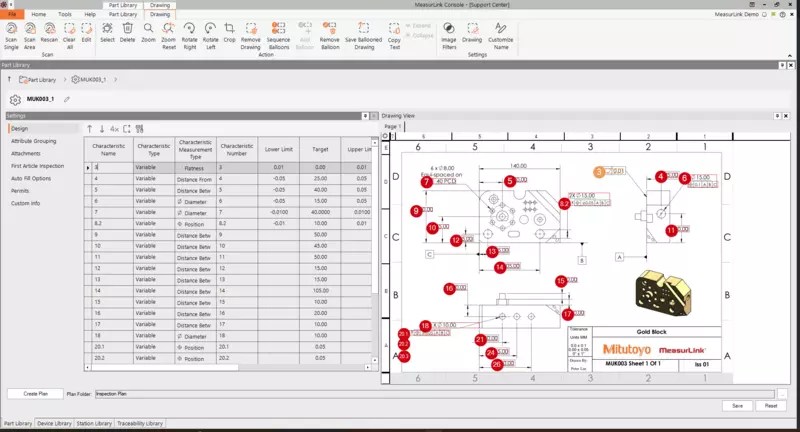Click the Scan Area tool
800x432 pixels.
point(30,35)
